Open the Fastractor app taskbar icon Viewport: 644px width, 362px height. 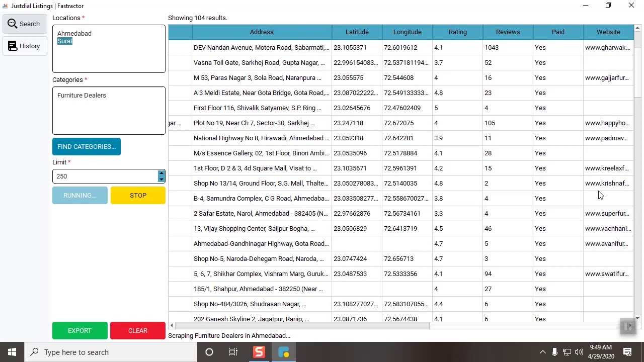284,352
